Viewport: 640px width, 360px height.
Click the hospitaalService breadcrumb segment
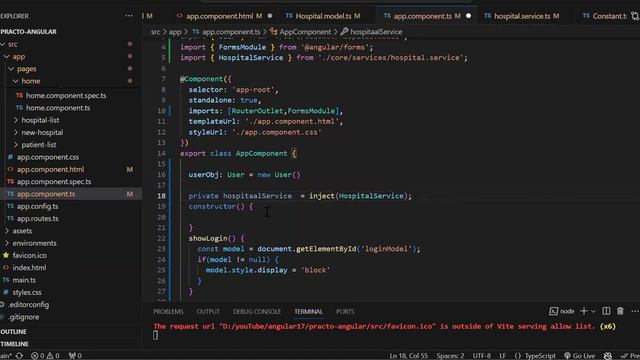[x=376, y=31]
